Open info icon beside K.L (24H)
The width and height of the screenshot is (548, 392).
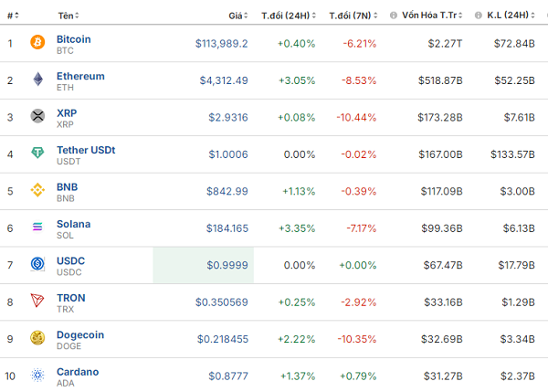point(478,16)
